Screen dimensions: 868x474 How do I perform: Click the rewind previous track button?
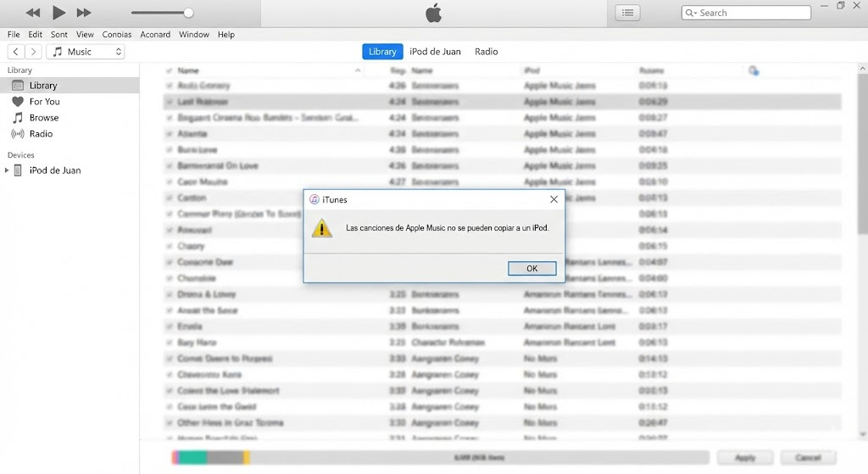33,13
